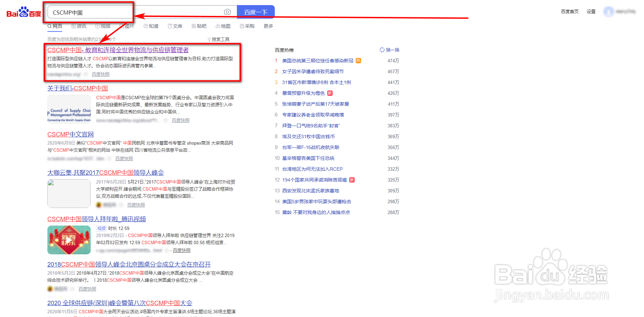Switch to the 视频 tab

tap(103, 26)
